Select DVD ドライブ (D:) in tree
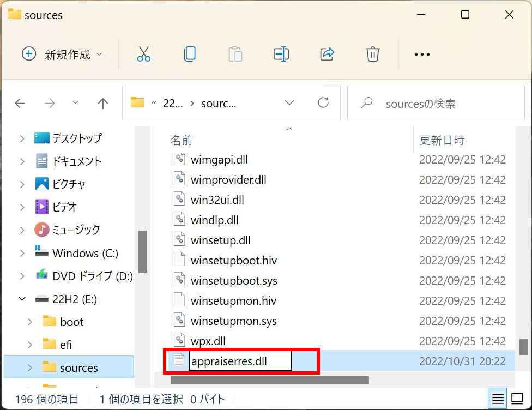532x410 pixels. click(84, 276)
